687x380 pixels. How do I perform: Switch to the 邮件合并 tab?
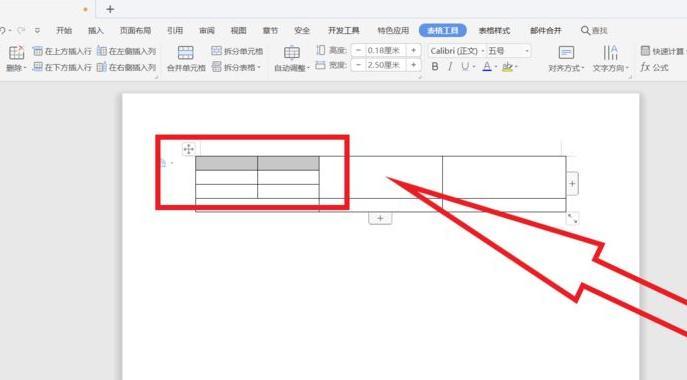tap(545, 30)
